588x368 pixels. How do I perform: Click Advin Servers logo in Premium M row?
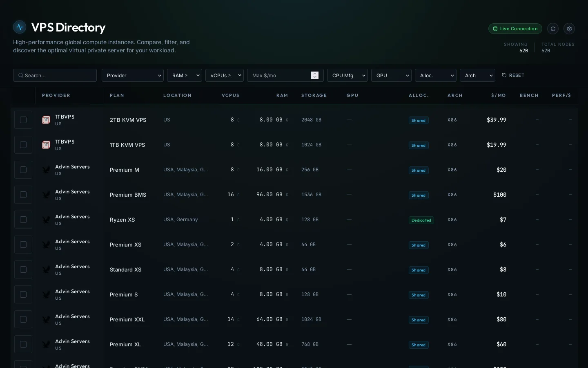tap(46, 170)
